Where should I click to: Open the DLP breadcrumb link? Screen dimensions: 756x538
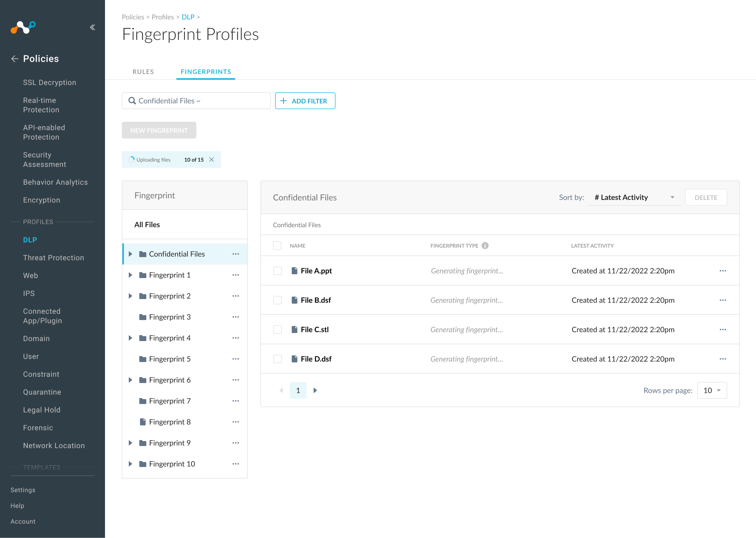coord(188,17)
